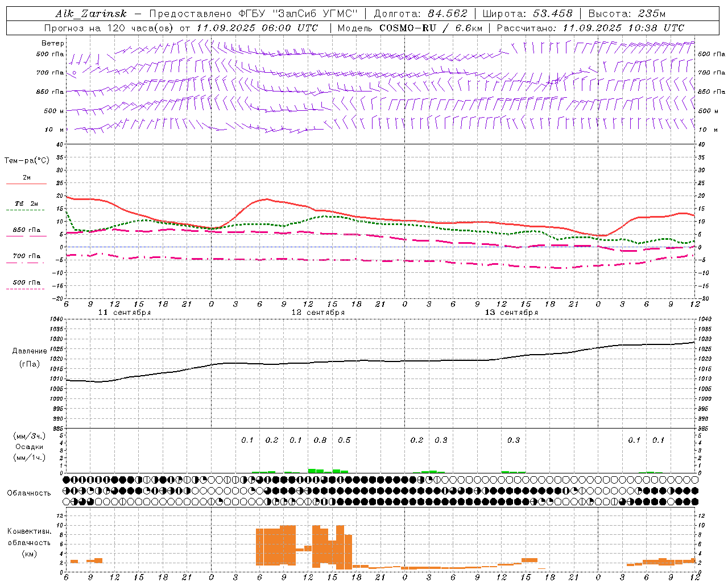Image resolution: width=728 pixels, height=582 pixels.
Task: Click the 11 сентября date label
Action: coord(125,313)
